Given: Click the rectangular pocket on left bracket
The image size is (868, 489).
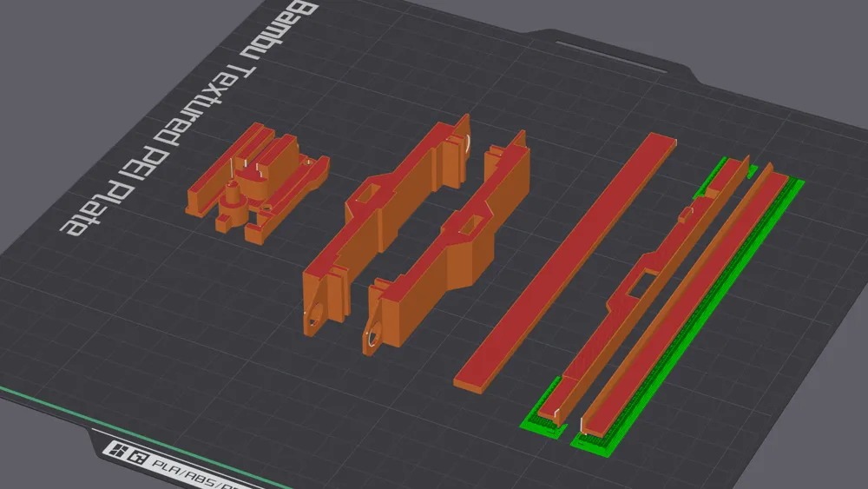Looking at the screenshot, I should coord(367,194).
